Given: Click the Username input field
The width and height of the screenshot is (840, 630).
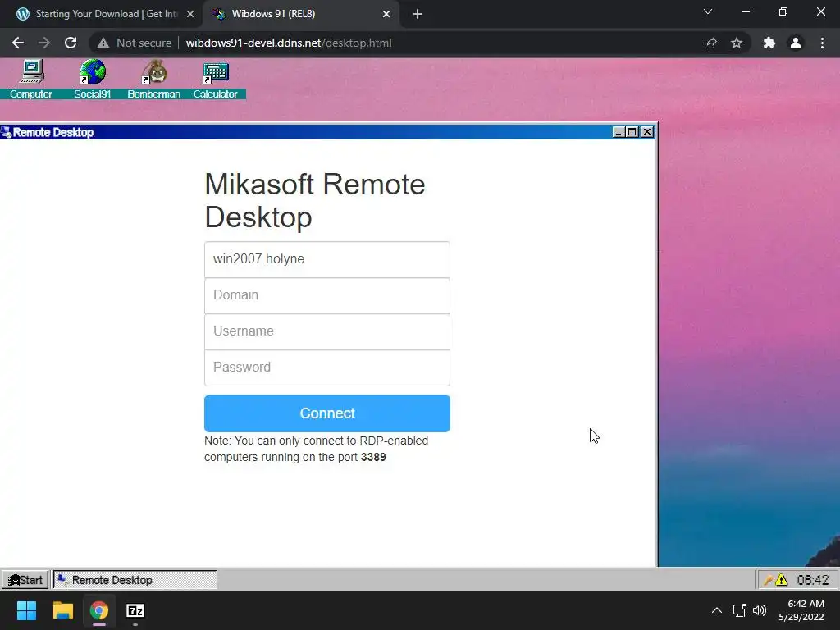Looking at the screenshot, I should point(326,331).
